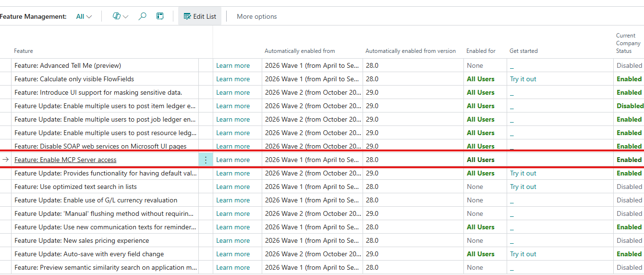Select the Disable SOAP web services feature row

(x=100, y=146)
